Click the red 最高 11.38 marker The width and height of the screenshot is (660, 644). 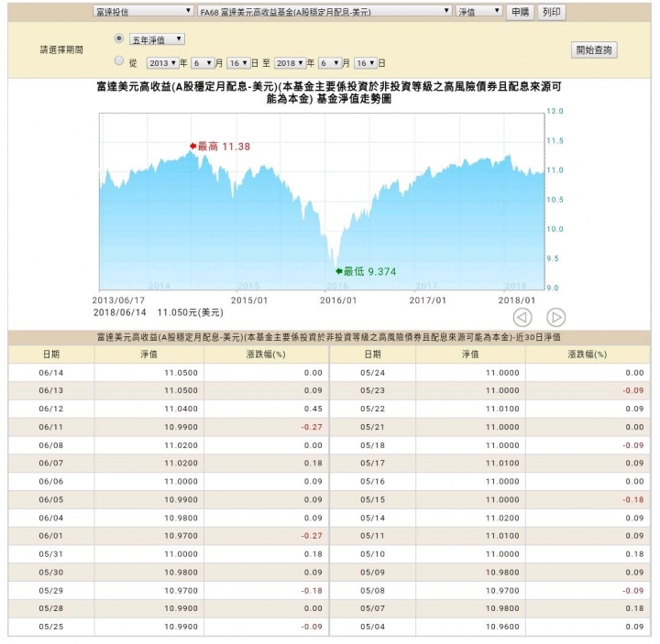pos(220,147)
